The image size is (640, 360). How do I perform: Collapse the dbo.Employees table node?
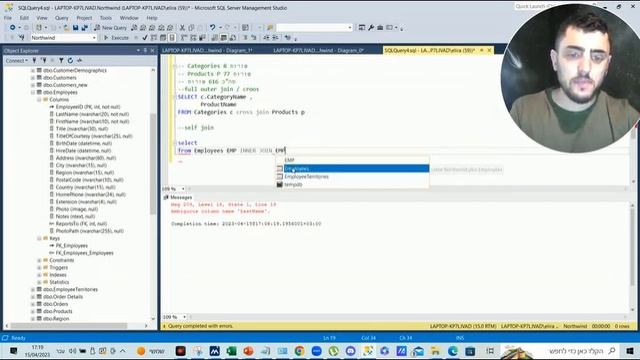(x=33, y=92)
